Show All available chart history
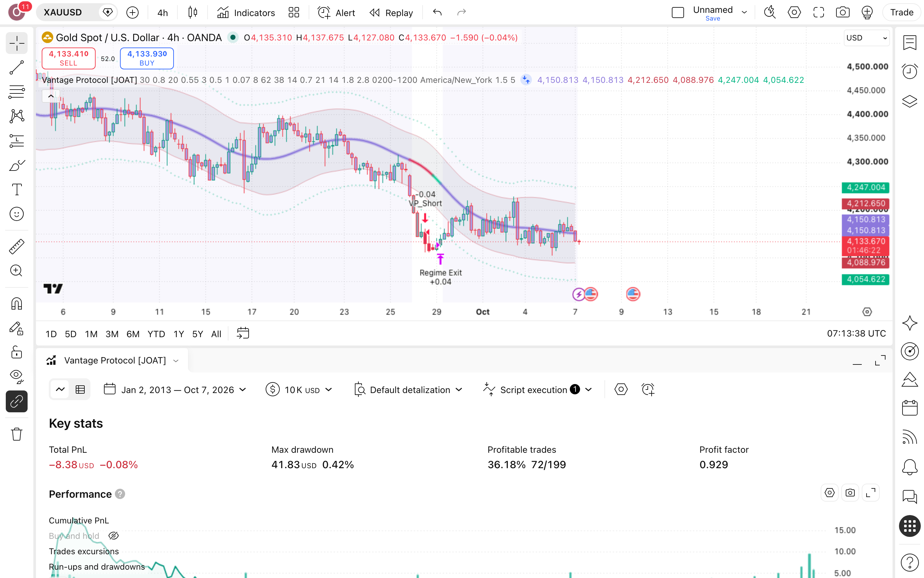924x578 pixels. 216,334
